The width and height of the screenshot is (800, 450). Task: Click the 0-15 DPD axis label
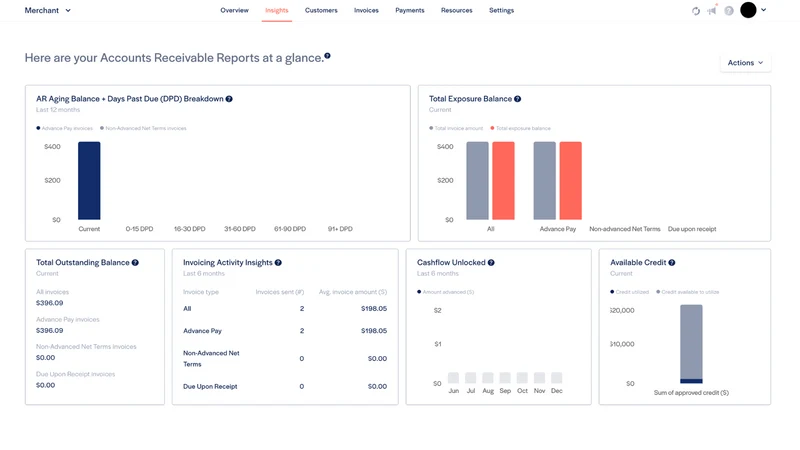click(x=139, y=229)
